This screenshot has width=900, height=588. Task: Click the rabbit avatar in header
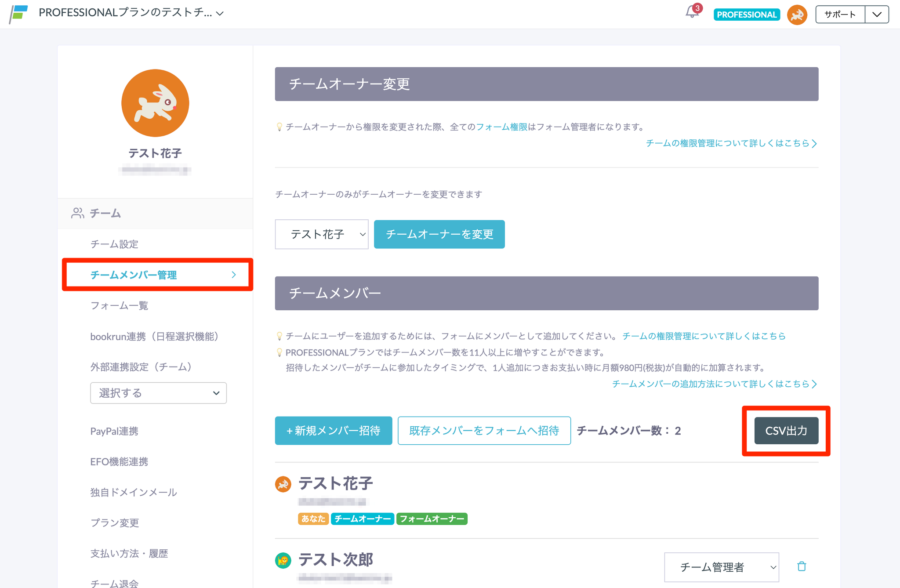pos(797,15)
